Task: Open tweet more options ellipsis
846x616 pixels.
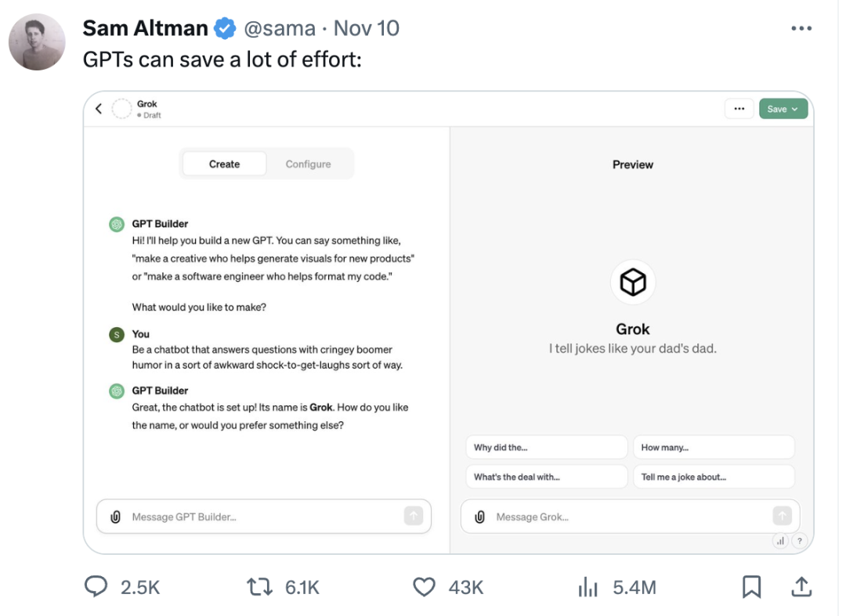Action: click(x=801, y=29)
